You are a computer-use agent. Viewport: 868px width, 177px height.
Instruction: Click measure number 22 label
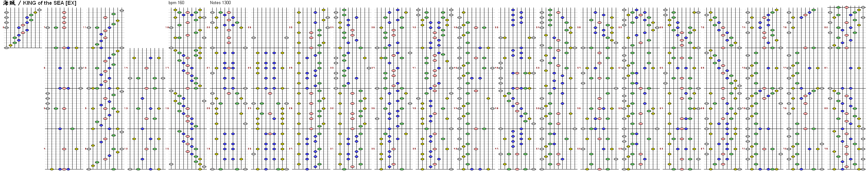pyautogui.click(x=208, y=27)
